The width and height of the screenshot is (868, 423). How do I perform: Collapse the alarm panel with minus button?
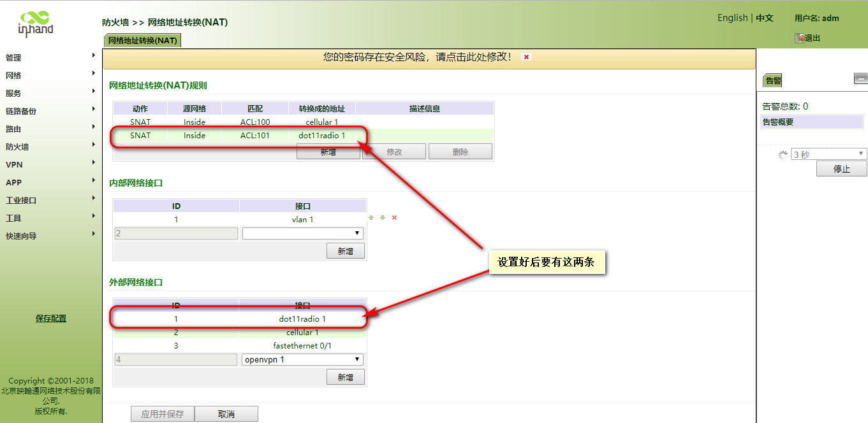[860, 79]
